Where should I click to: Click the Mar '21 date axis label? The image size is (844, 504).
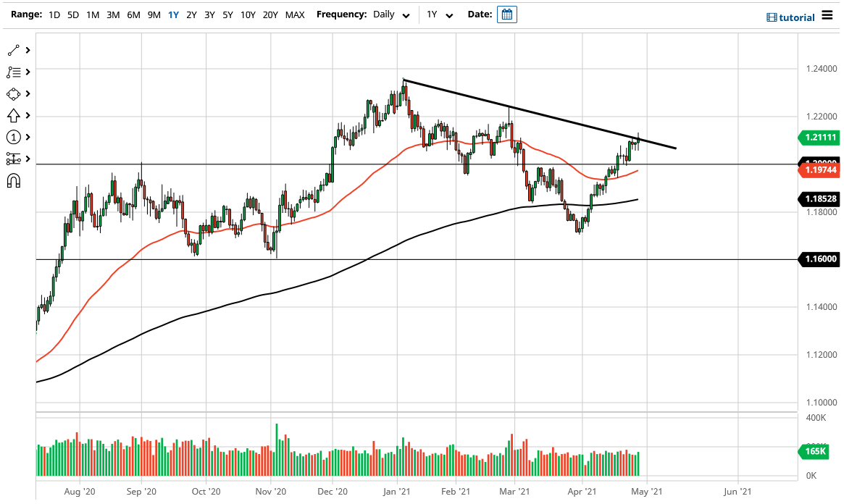[x=514, y=491]
